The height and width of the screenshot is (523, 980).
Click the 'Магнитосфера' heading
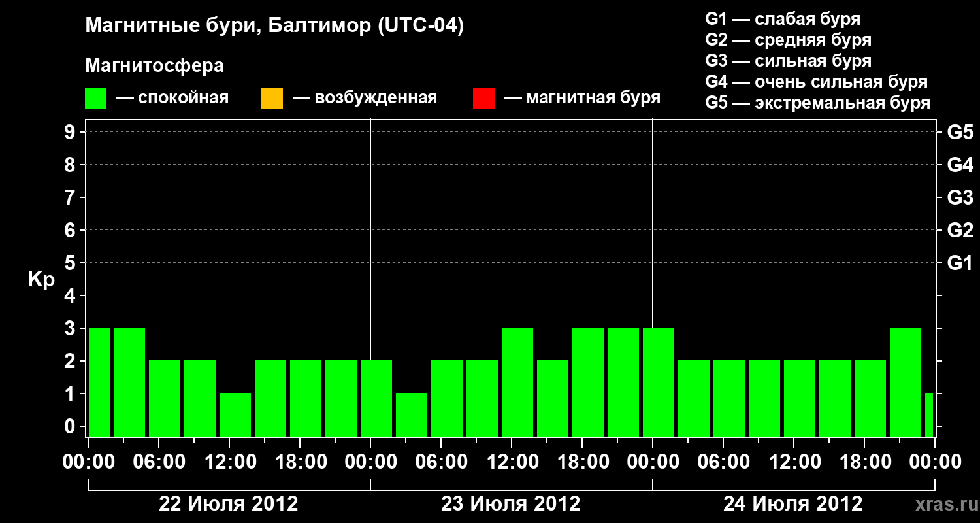click(x=155, y=66)
